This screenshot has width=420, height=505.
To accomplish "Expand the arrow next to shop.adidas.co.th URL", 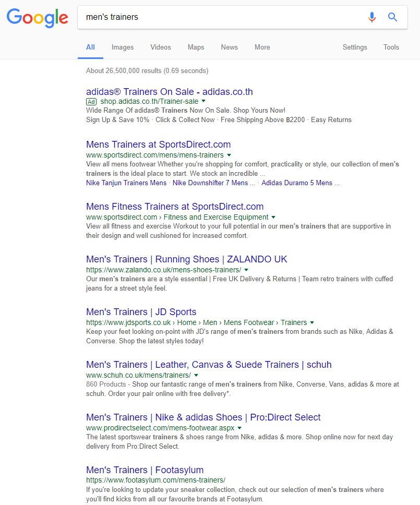I will 203,101.
